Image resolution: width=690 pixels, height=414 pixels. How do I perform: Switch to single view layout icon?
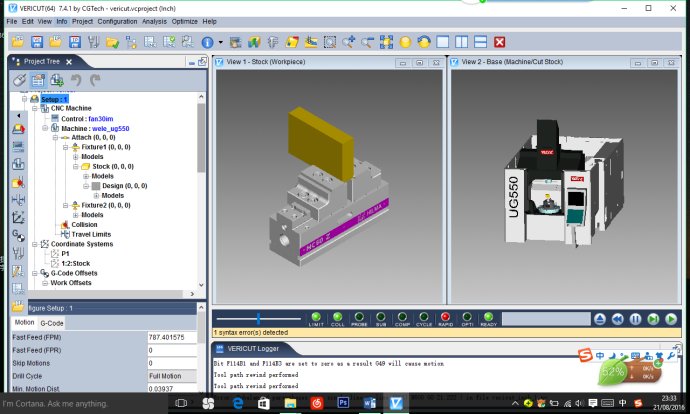coord(443,42)
